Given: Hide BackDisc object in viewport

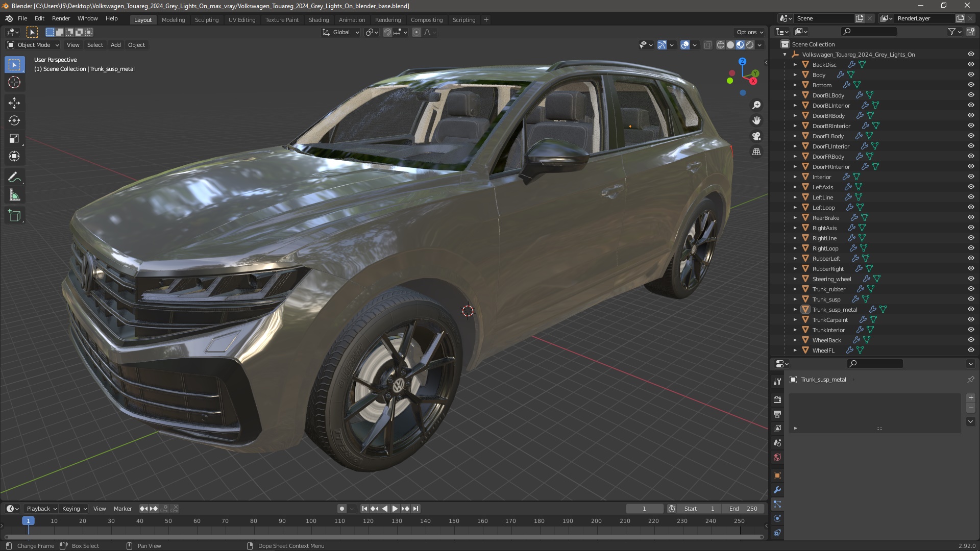Looking at the screenshot, I should [971, 64].
